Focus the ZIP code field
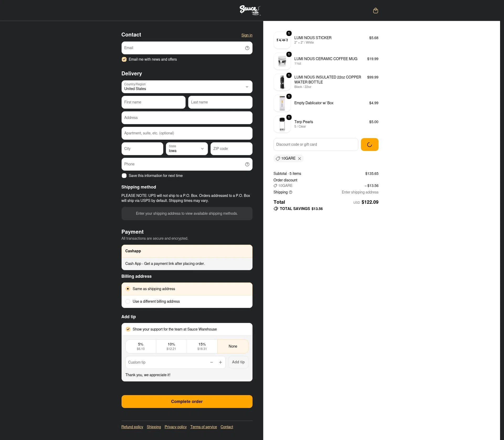 (231, 149)
